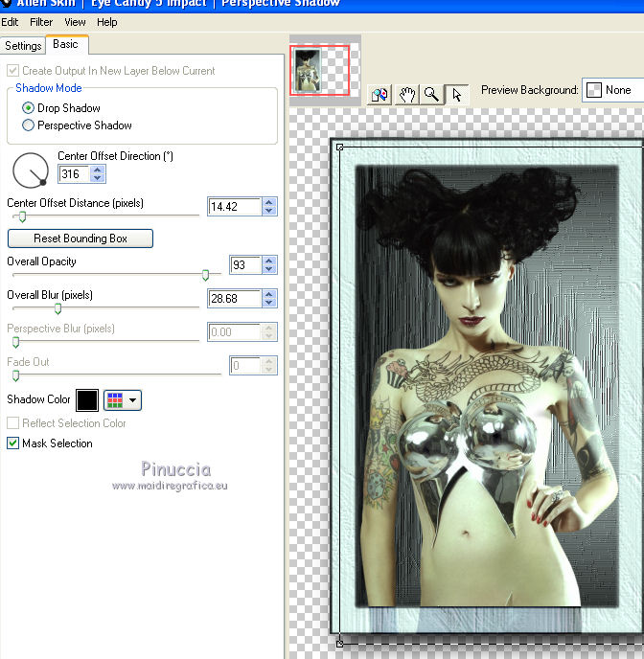Click the top-left bounding box handle
The width and height of the screenshot is (644, 659).
[x=339, y=148]
